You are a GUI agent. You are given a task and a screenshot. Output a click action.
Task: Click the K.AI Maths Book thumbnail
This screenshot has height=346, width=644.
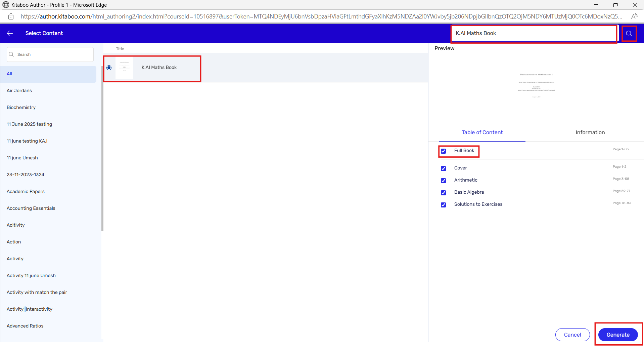click(x=124, y=68)
